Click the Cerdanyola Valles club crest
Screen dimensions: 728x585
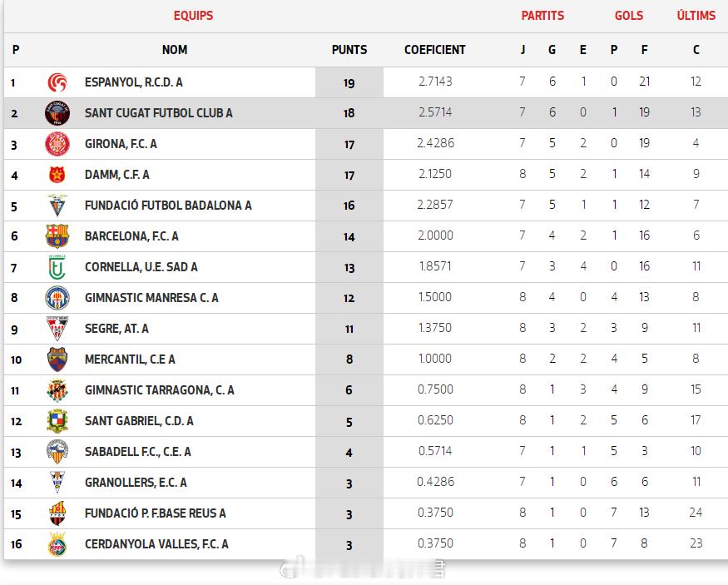pos(57,544)
